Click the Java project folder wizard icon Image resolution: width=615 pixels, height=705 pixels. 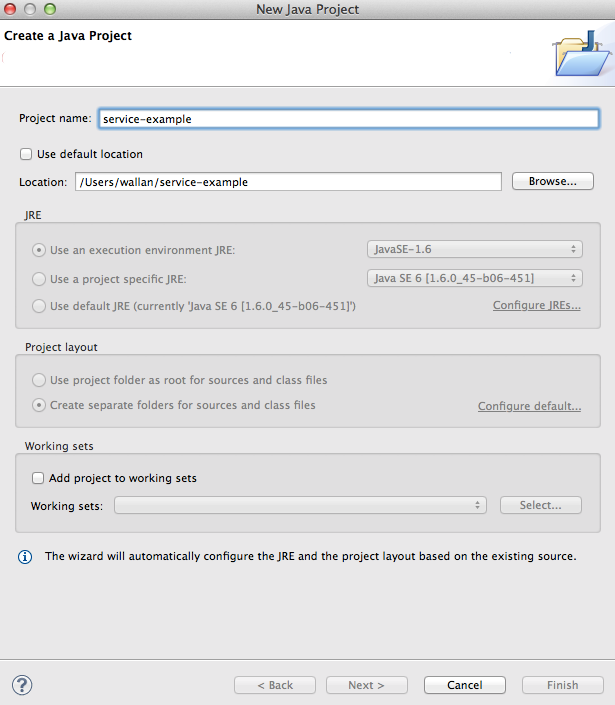tap(581, 53)
